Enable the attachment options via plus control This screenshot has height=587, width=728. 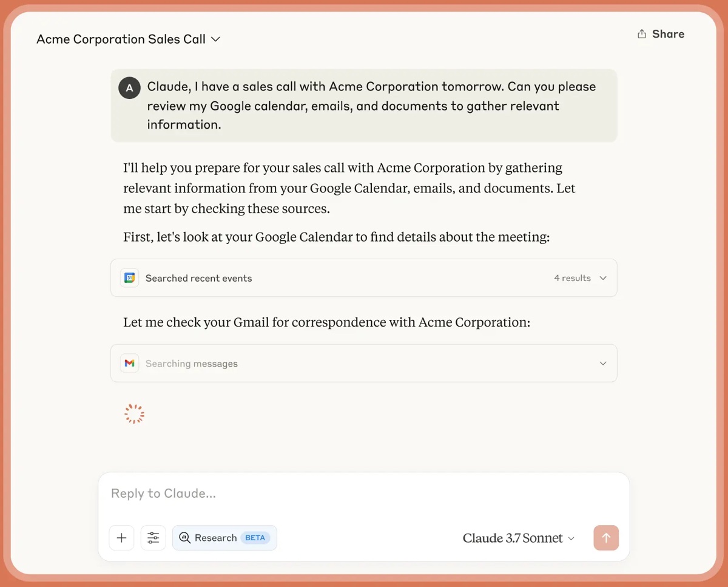(121, 538)
